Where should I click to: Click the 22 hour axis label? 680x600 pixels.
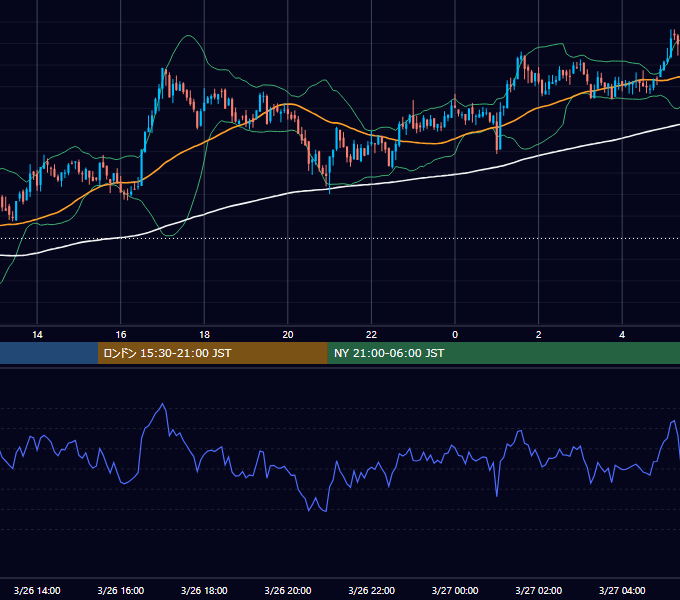pos(371,335)
